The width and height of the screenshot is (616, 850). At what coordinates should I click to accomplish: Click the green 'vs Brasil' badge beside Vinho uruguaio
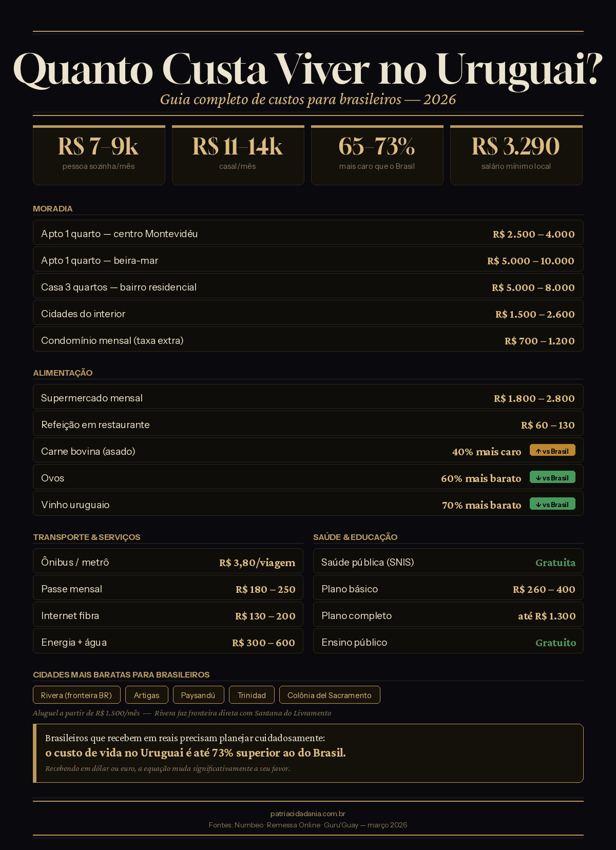pyautogui.click(x=552, y=504)
